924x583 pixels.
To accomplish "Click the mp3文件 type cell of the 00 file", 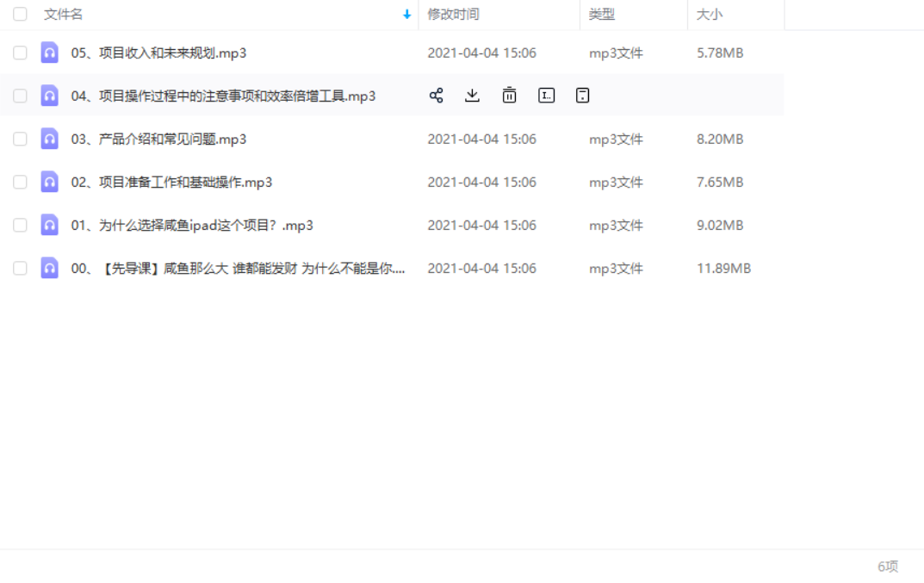I will [616, 268].
